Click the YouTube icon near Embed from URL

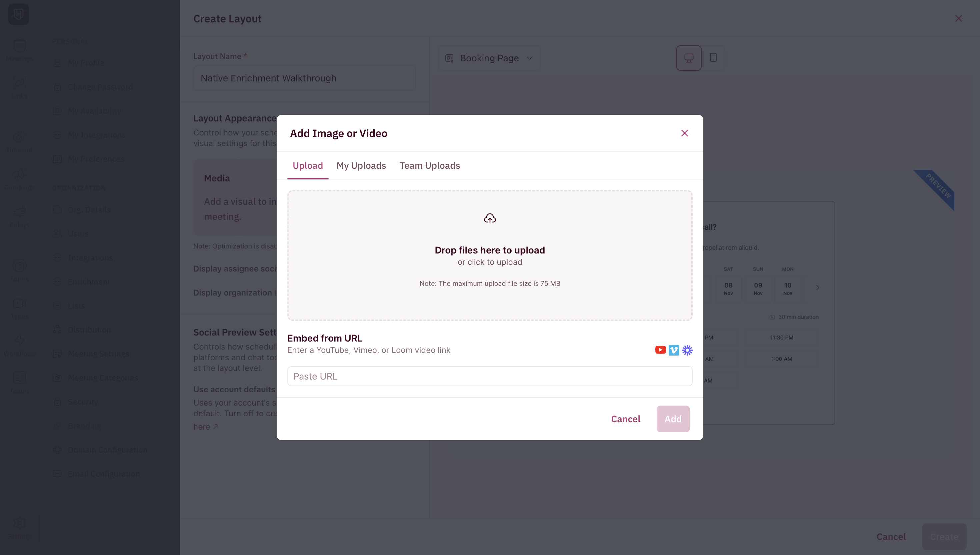[x=660, y=350]
